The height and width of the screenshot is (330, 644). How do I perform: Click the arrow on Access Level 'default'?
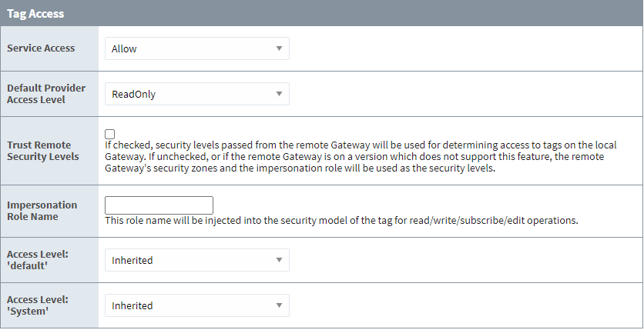coord(279,261)
